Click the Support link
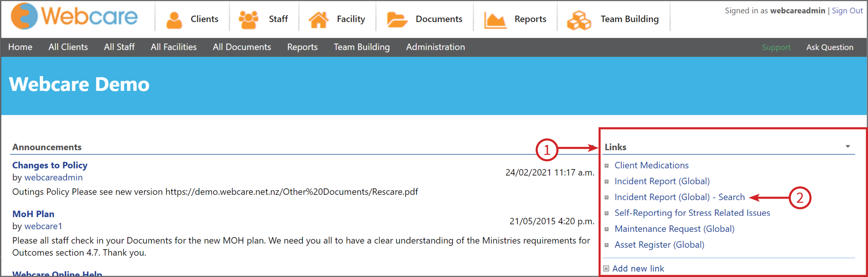 (776, 47)
